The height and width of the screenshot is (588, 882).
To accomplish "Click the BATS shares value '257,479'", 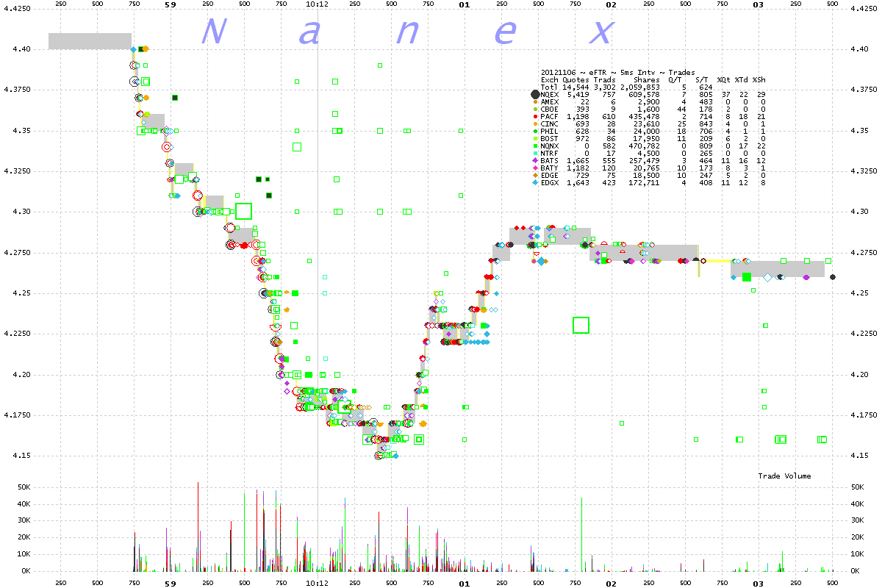I will point(644,160).
